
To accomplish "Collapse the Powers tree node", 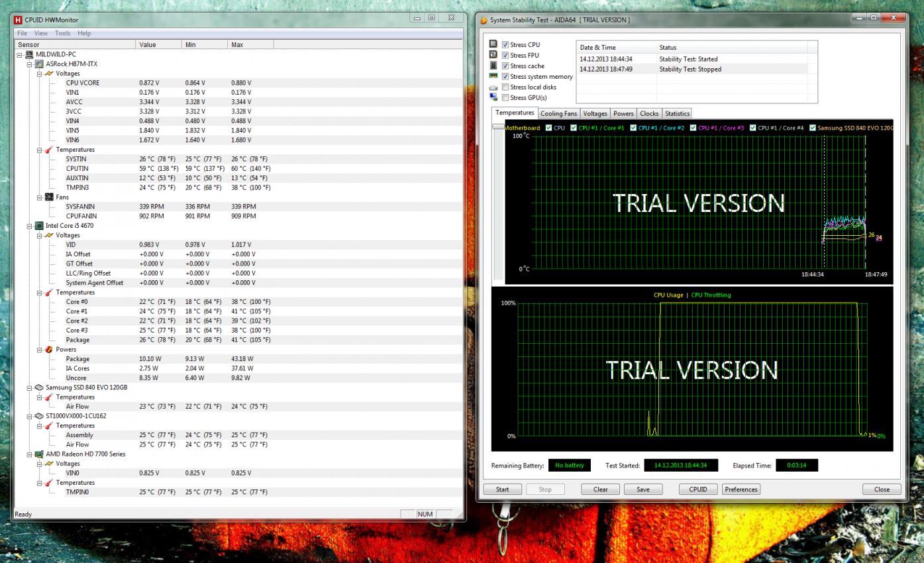I will tap(39, 350).
